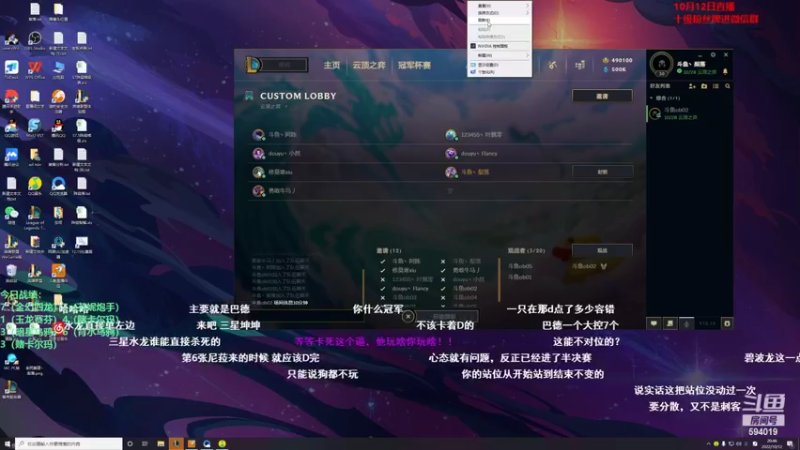Open the store coins icon in the client header

580,65
